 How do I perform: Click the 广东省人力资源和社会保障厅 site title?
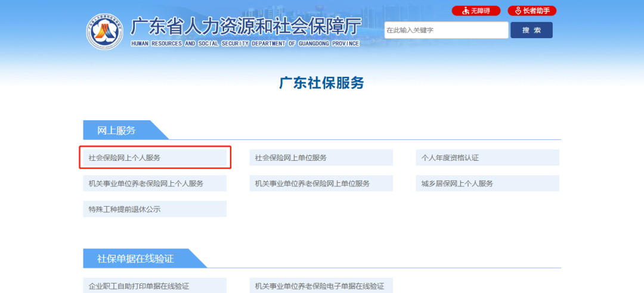246,26
